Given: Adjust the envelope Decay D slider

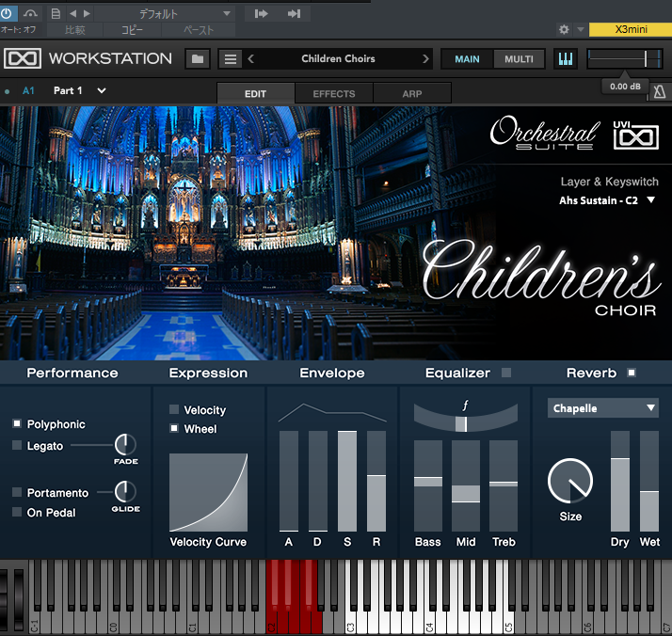Looking at the screenshot, I should tap(317, 481).
